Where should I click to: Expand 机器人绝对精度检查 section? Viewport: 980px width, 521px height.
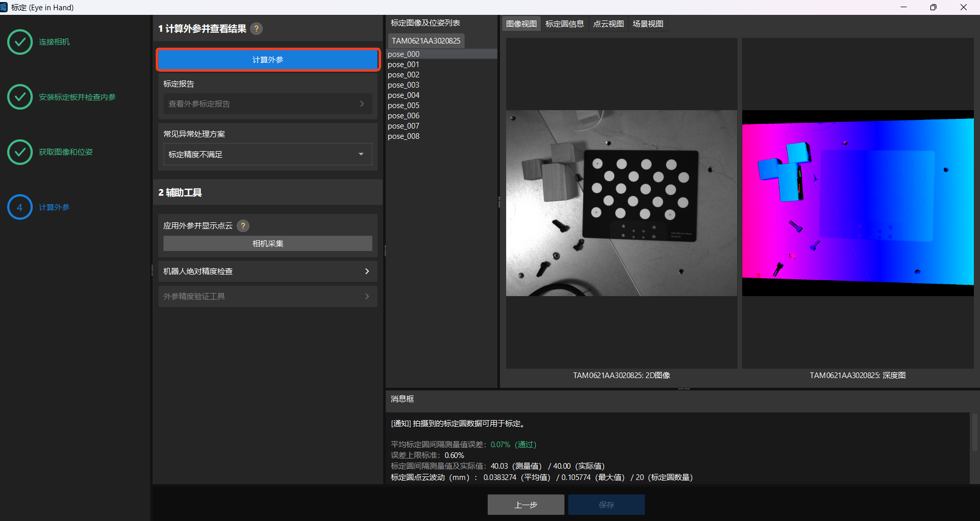click(267, 272)
